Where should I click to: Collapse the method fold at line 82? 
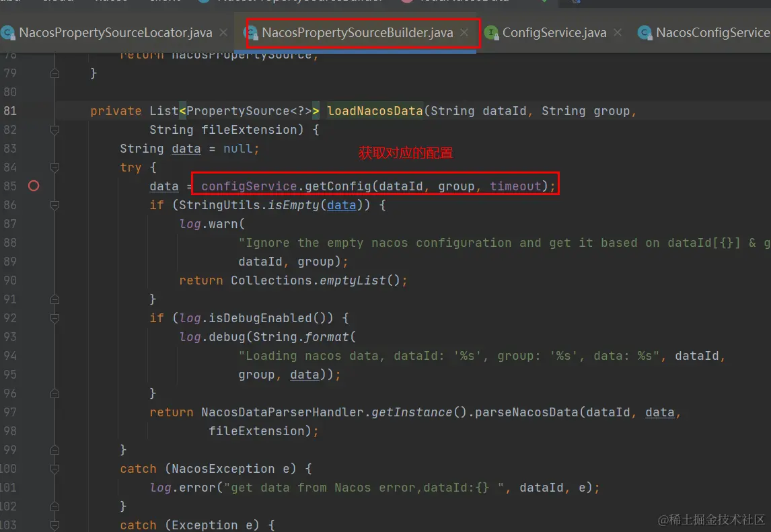click(54, 130)
